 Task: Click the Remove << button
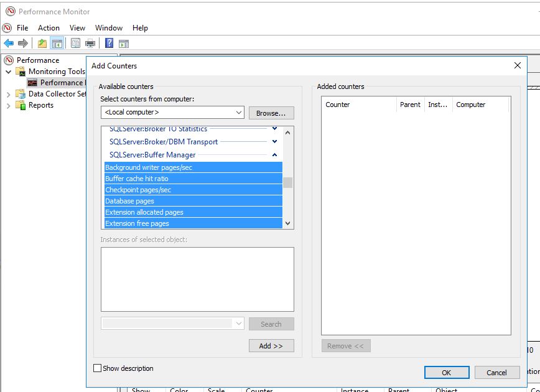(x=346, y=346)
